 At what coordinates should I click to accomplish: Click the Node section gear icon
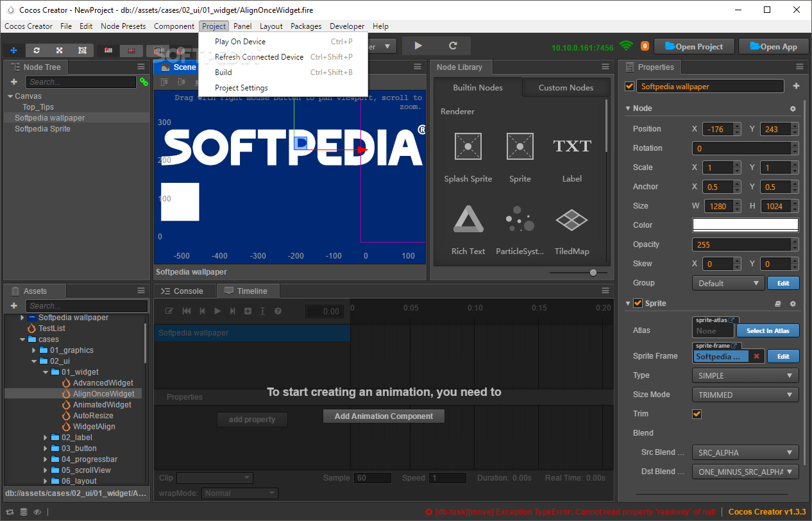pyautogui.click(x=793, y=109)
